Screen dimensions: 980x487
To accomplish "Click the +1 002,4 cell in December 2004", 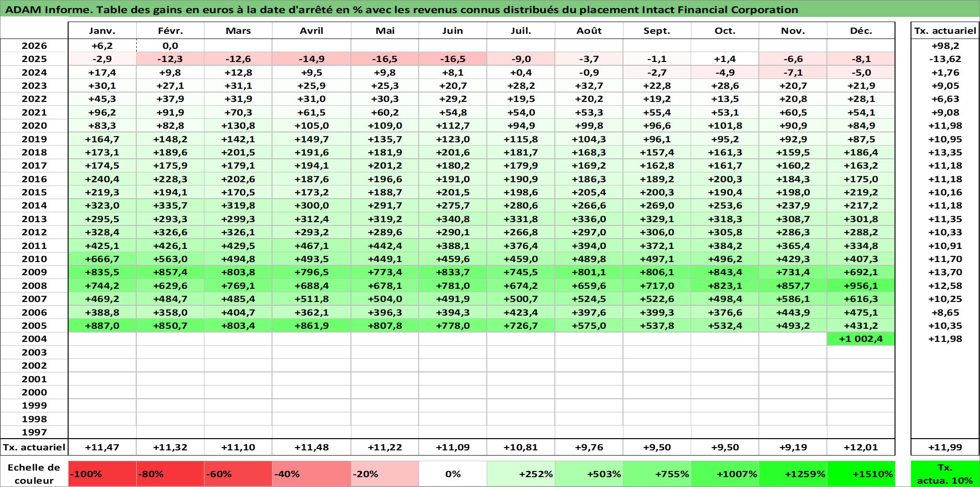I will pos(861,339).
